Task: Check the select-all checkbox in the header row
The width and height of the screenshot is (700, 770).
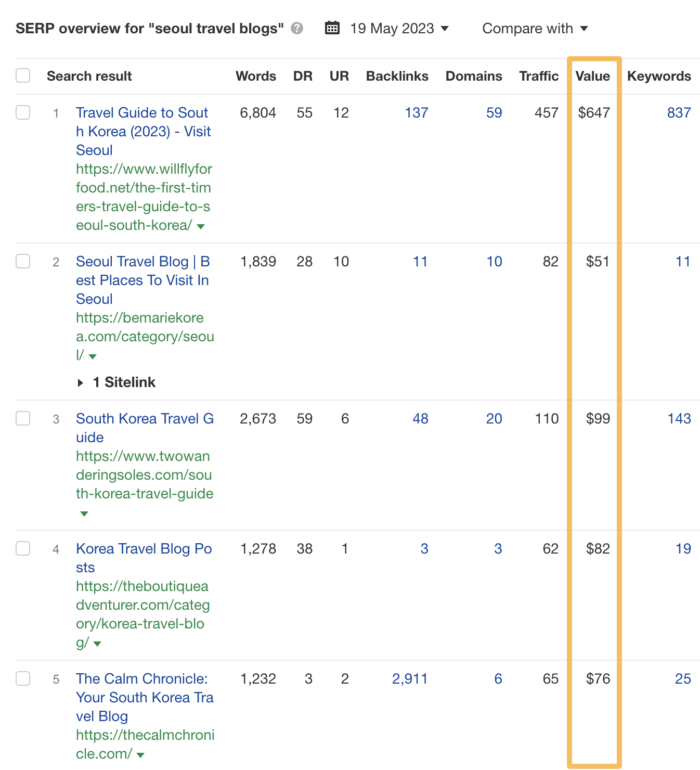Action: click(x=22, y=75)
